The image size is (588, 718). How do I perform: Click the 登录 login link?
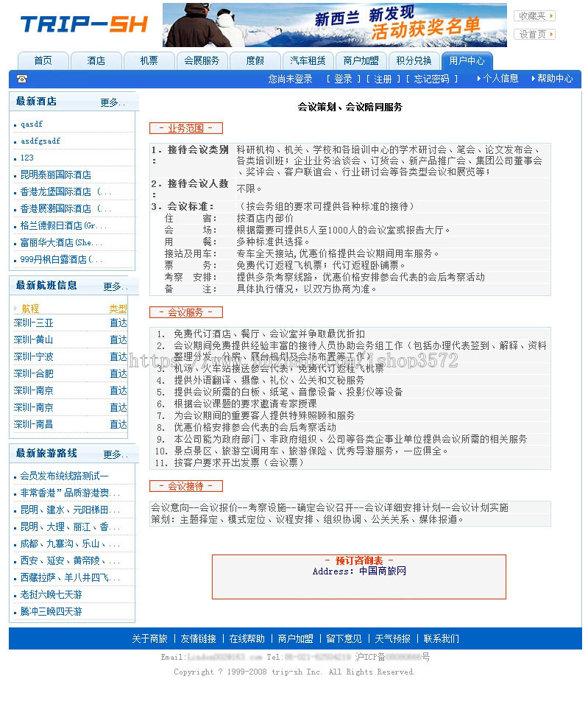(x=343, y=80)
